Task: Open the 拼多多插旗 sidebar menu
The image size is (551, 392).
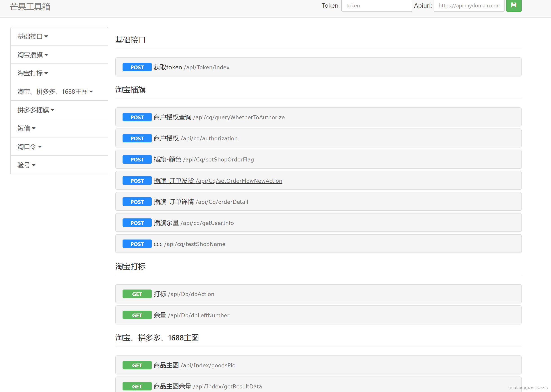Action: 36,110
